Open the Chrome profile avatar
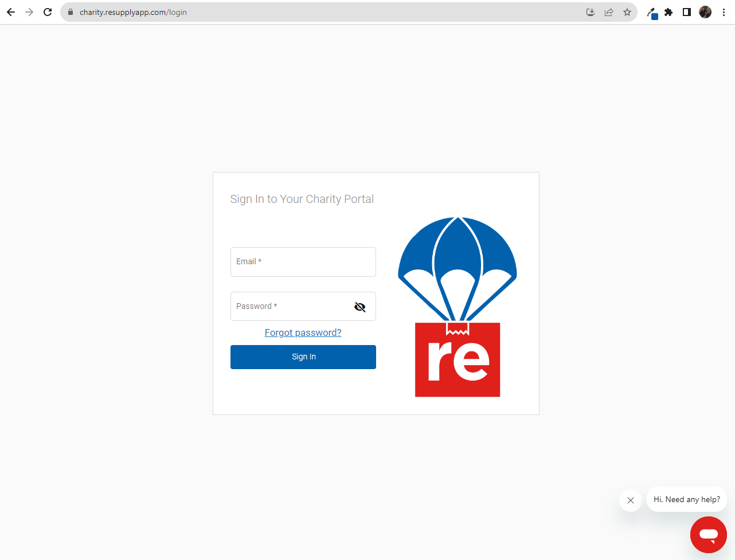 (x=705, y=12)
